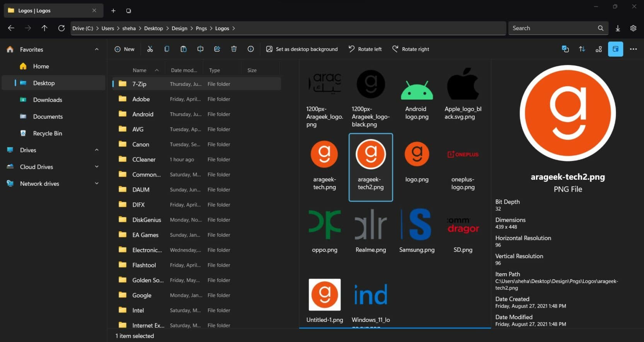Open the three-dots more menu

click(633, 49)
